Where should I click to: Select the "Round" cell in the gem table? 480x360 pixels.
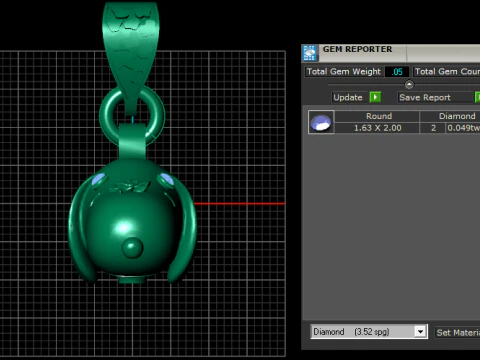(x=378, y=116)
